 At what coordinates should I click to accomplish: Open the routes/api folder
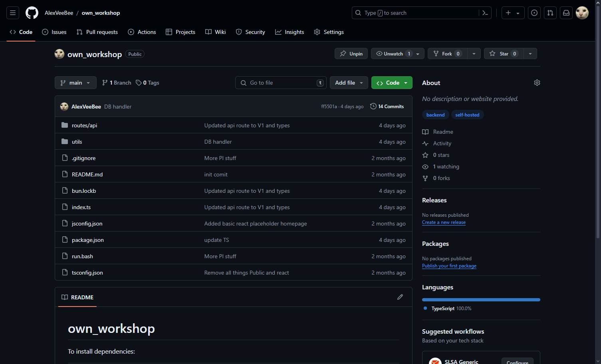click(x=84, y=125)
